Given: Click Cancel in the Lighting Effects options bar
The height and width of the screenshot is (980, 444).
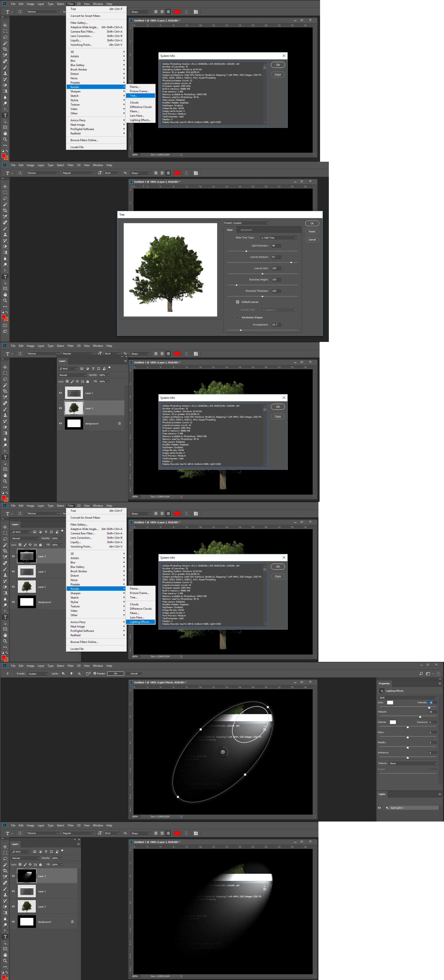Looking at the screenshot, I should pos(134,674).
